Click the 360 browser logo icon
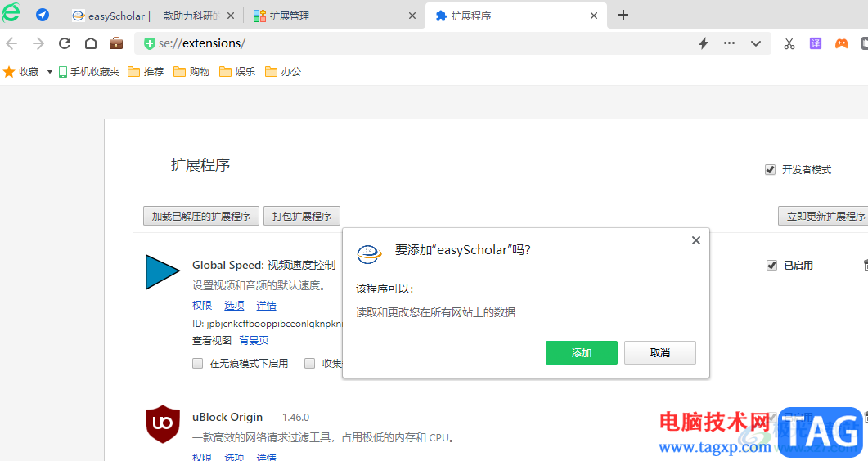Image resolution: width=868 pixels, height=461 pixels. pyautogui.click(x=11, y=13)
